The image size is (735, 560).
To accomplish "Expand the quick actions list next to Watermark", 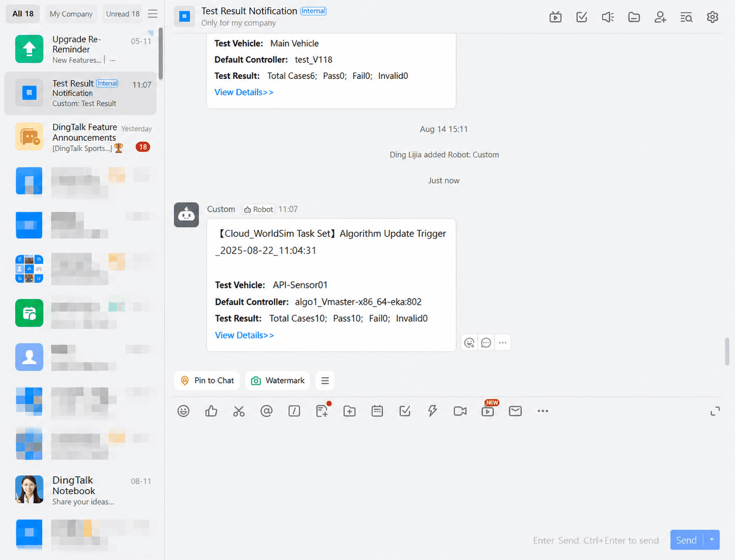I will [325, 381].
